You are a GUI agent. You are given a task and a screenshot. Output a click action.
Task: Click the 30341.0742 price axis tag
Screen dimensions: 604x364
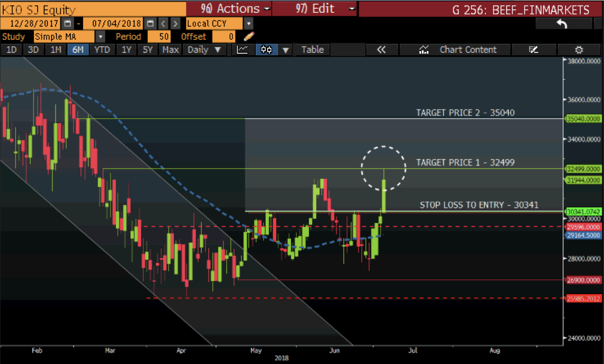click(584, 211)
